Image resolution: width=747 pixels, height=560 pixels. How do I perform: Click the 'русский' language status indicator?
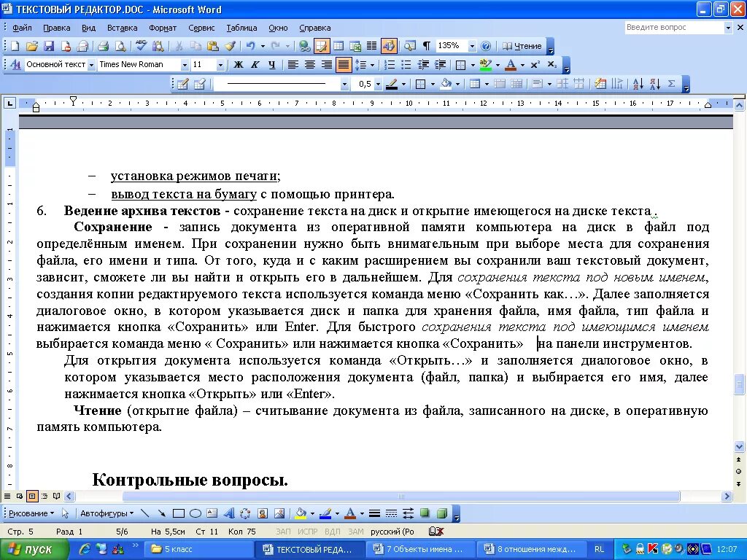pos(392,532)
